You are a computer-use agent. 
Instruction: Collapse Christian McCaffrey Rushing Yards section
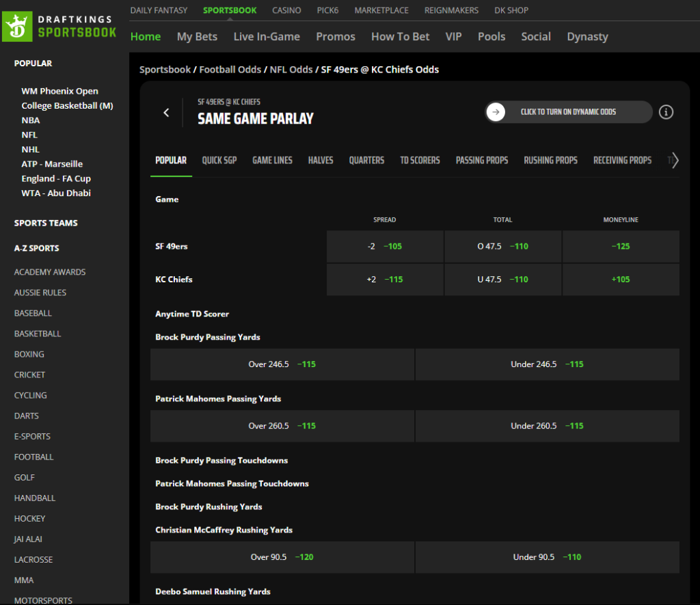[224, 530]
